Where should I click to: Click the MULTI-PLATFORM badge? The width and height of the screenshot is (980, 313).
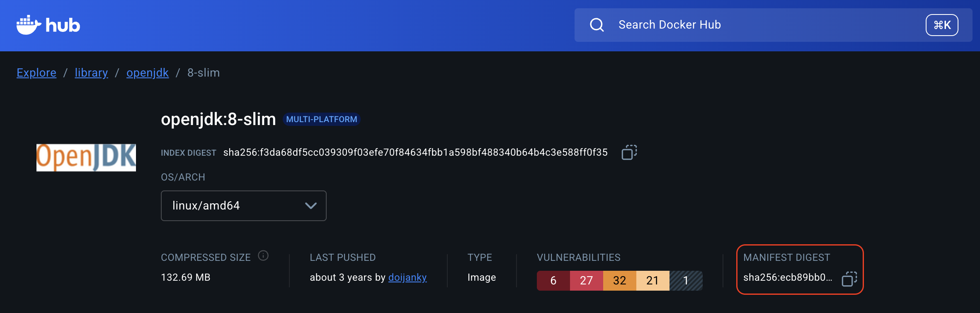322,119
